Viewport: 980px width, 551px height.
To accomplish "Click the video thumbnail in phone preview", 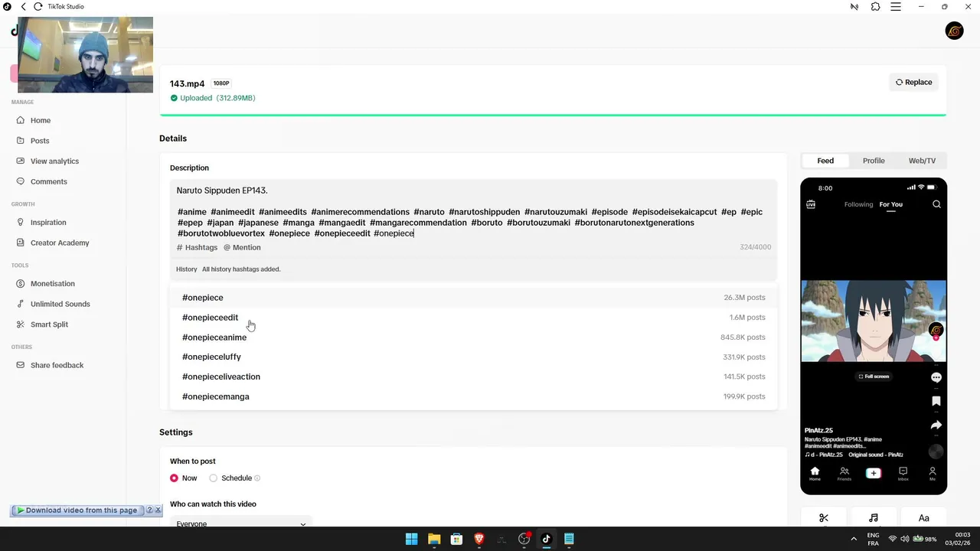I will click(874, 321).
